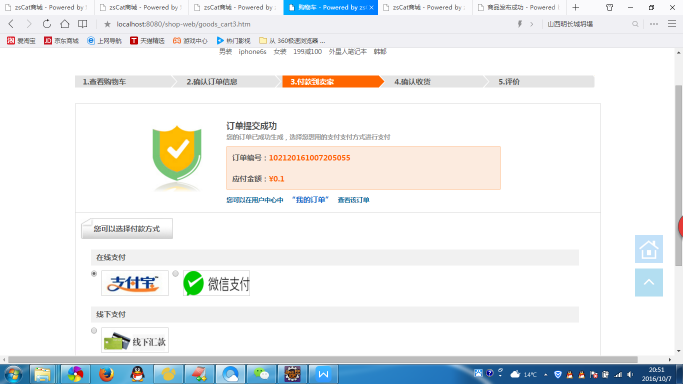Image resolution: width=683 pixels, height=384 pixels.
Task: Click step 5.评价
Action: pos(509,81)
